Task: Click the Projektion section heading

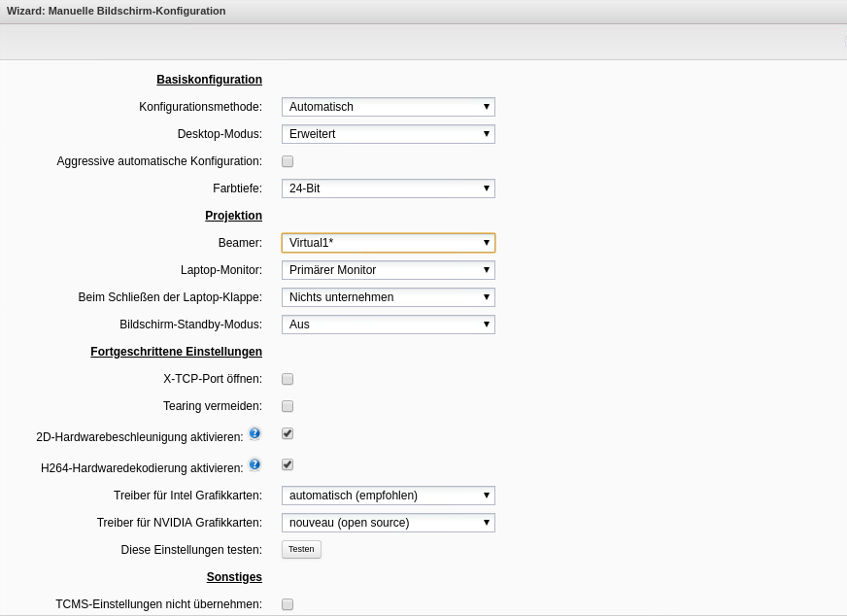Action: pyautogui.click(x=233, y=216)
